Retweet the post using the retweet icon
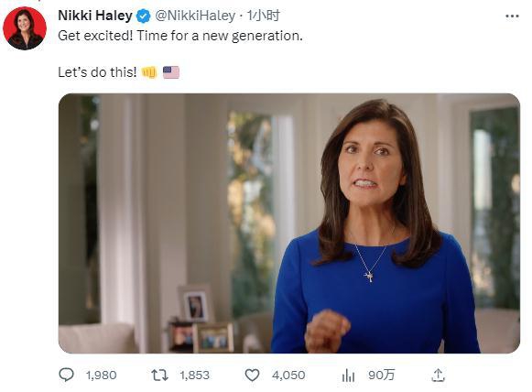Viewport: 532px width, 392px height. pos(159,376)
